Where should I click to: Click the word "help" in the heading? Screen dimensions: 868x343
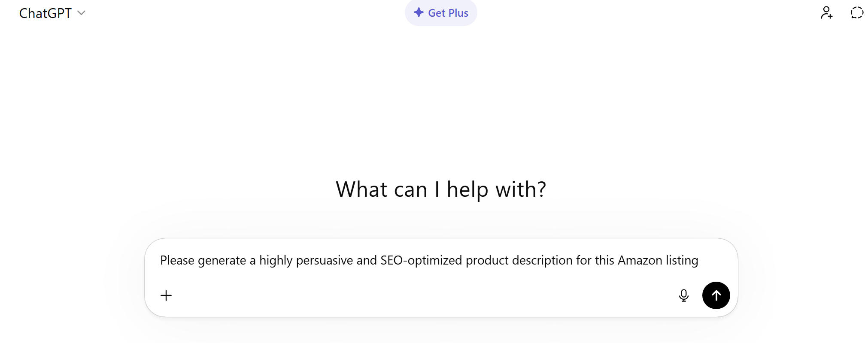coord(467,189)
